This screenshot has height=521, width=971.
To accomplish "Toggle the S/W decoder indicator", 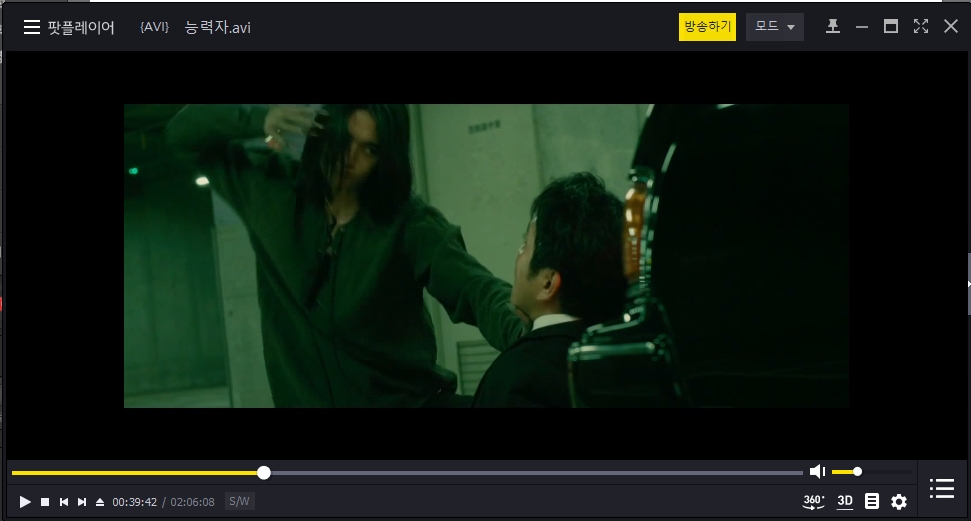I will [240, 501].
